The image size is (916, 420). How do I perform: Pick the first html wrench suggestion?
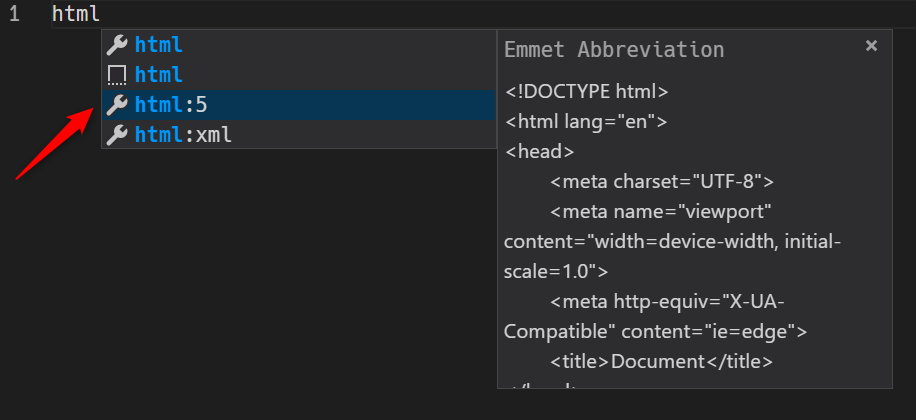tap(299, 45)
